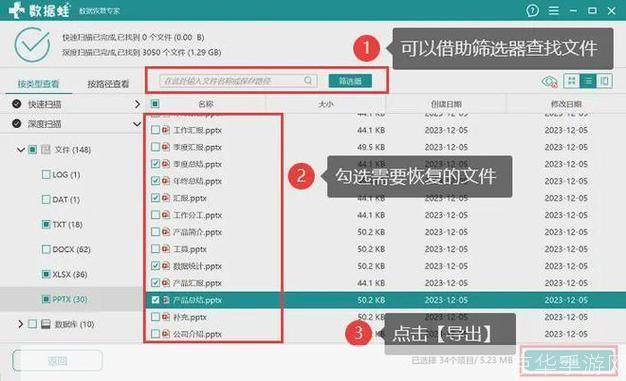Check the DOCX (62) type checkbox
The width and height of the screenshot is (626, 381).
pyautogui.click(x=46, y=249)
